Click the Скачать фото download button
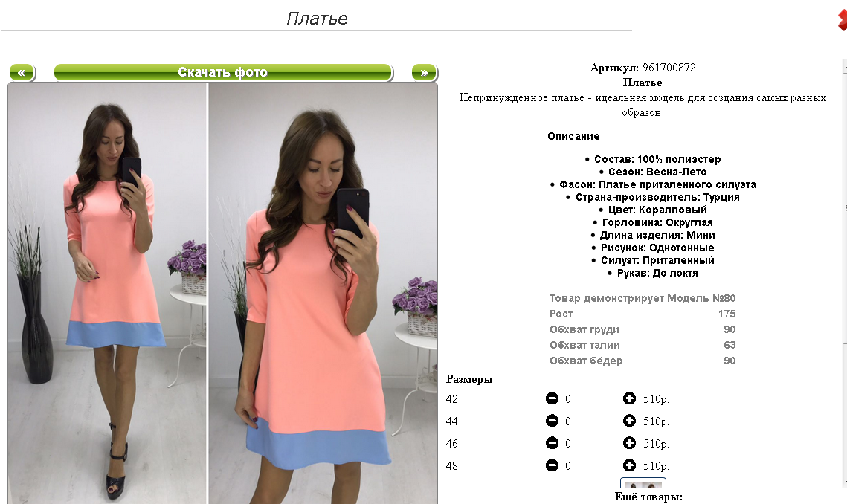847x504 pixels. 223,72
